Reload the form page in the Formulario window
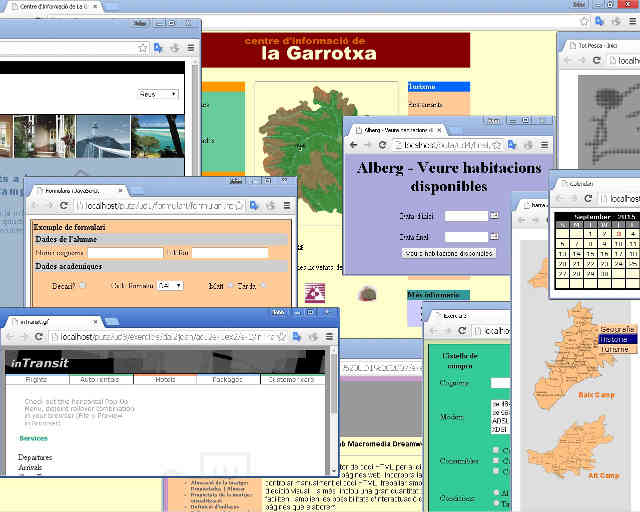Screen dimensions: 640x512 coord(65,205)
